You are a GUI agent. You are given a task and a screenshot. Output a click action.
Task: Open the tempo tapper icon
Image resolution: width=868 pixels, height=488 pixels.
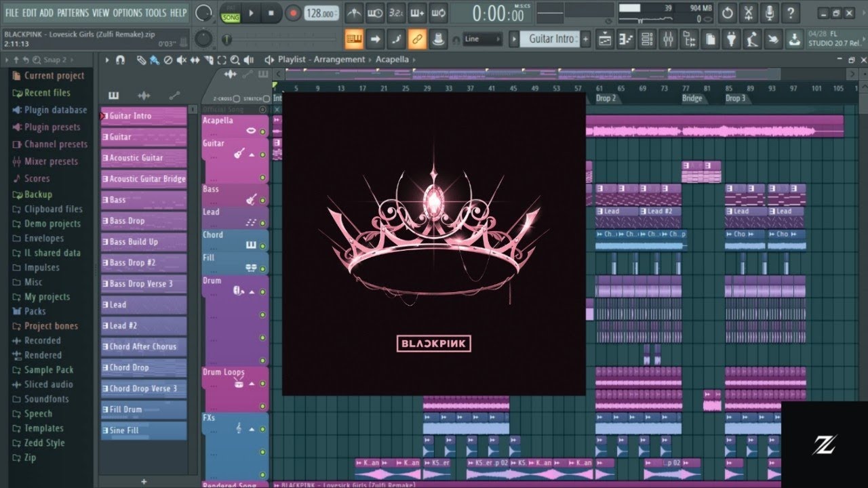click(752, 39)
